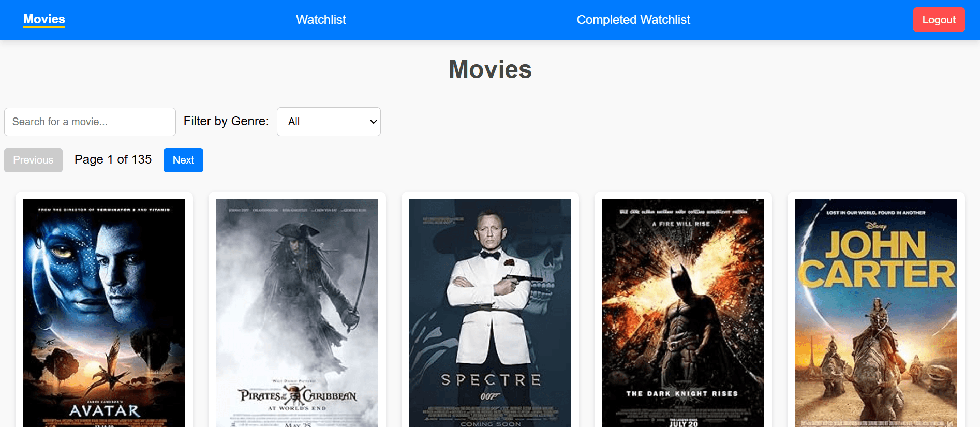Open the Movies tab in the navbar
980x427 pixels.
[44, 20]
